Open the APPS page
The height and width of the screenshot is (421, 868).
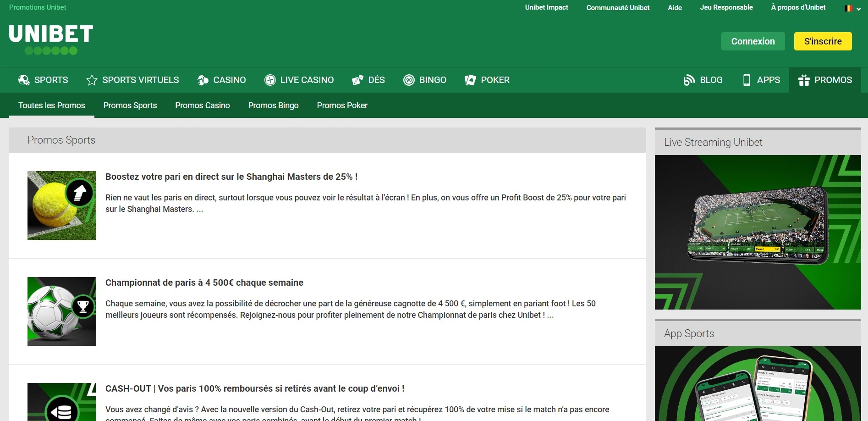click(761, 80)
